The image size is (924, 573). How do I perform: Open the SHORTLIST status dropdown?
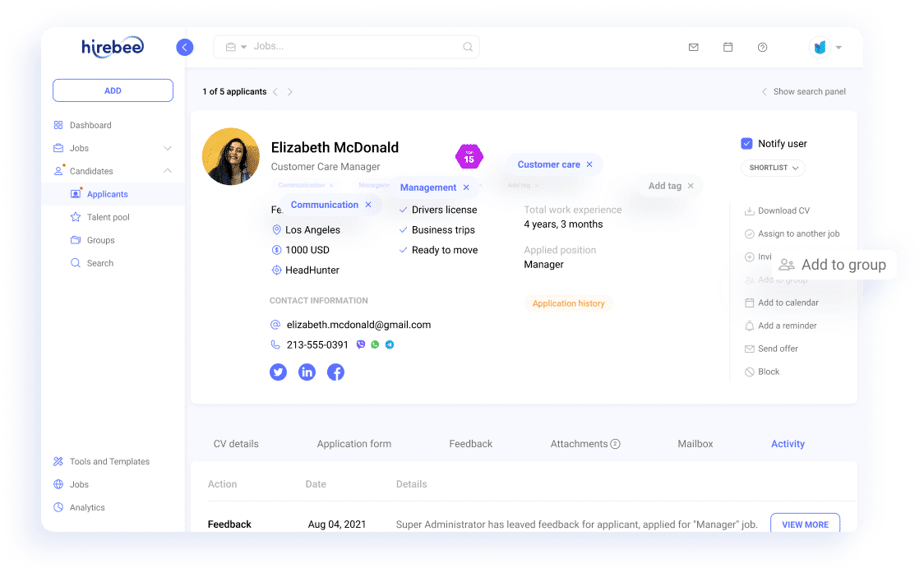click(x=773, y=168)
